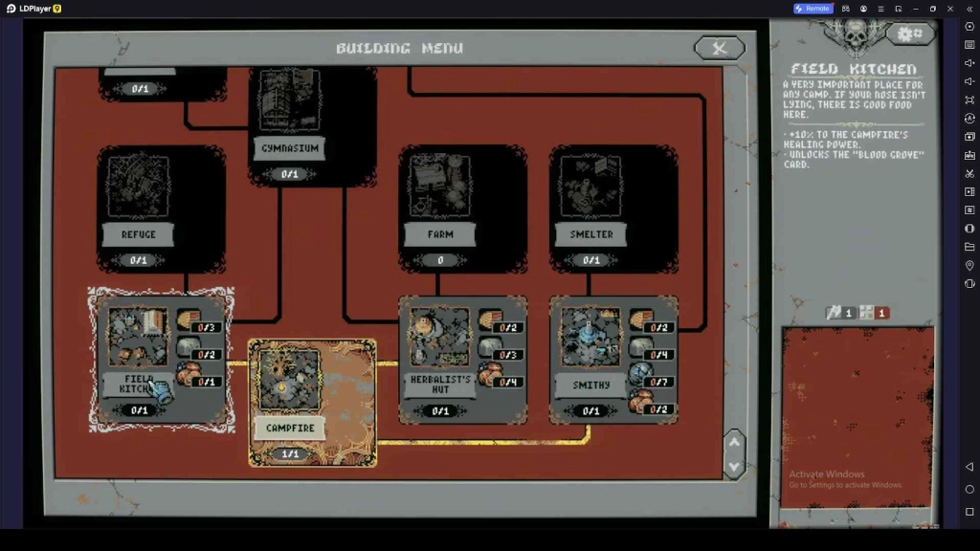Open LDPlayer hamburger menu
980x551 pixels.
click(880, 9)
